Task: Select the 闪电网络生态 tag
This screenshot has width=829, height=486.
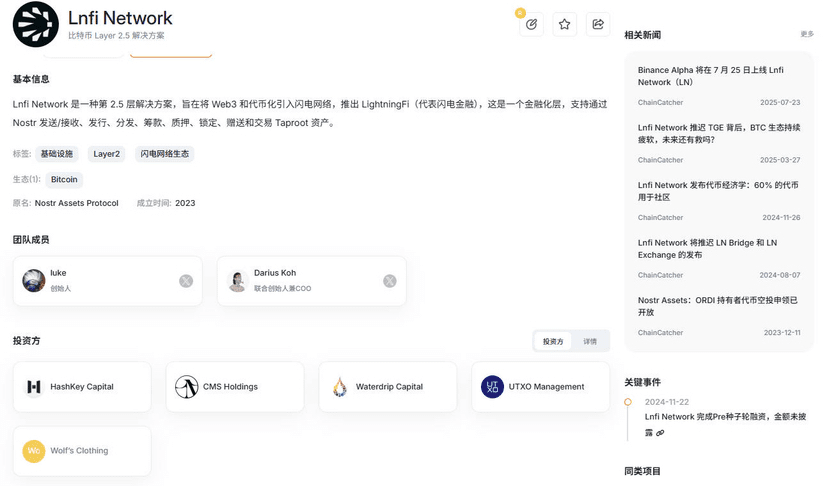Action: tap(164, 154)
